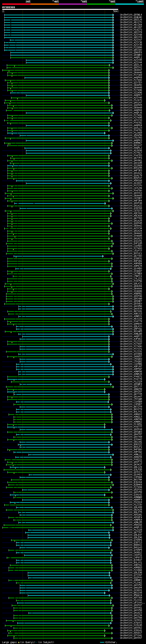Select the UniRef100_A9PJH7 label
Viewport: 146px width, 644px height.
tap(131, 366)
